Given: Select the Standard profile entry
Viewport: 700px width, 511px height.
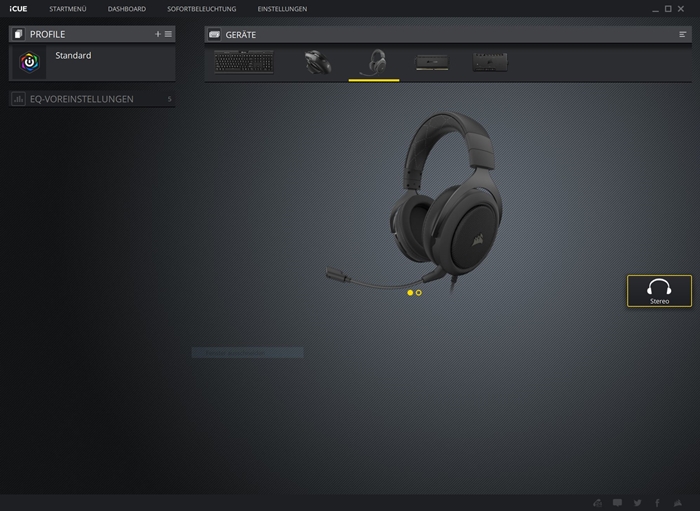Looking at the screenshot, I should click(x=92, y=62).
